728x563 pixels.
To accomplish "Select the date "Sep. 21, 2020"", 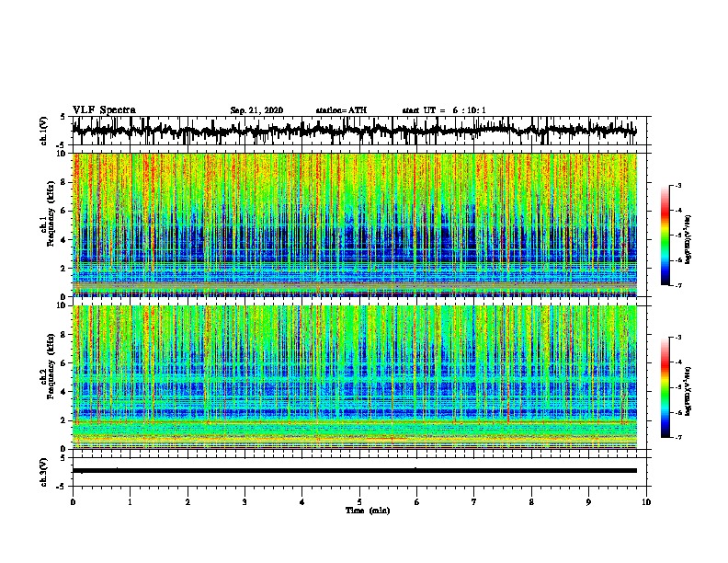I will pos(256,110).
